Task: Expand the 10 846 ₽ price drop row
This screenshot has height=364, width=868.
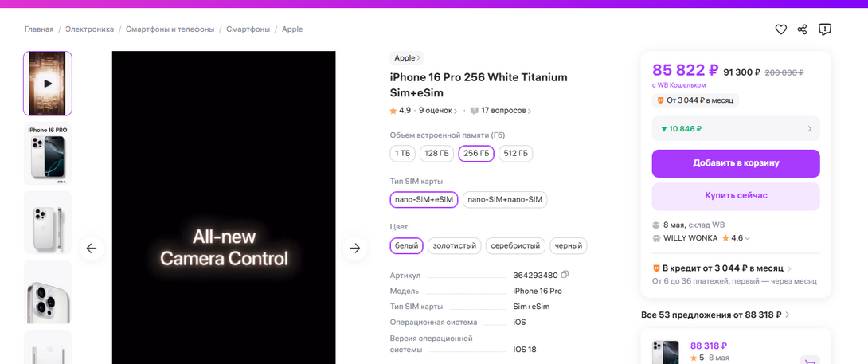Action: tap(735, 128)
